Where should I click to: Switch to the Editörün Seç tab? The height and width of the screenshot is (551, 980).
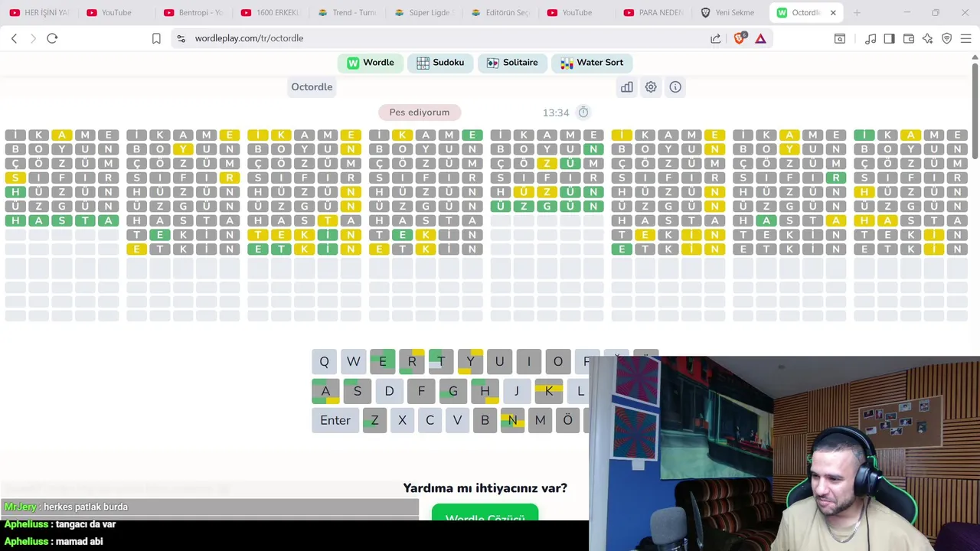coord(501,12)
